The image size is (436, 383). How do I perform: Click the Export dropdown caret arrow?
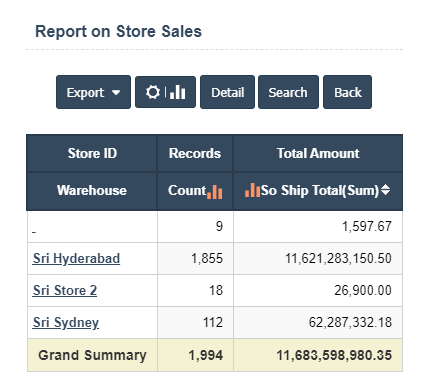tap(116, 93)
